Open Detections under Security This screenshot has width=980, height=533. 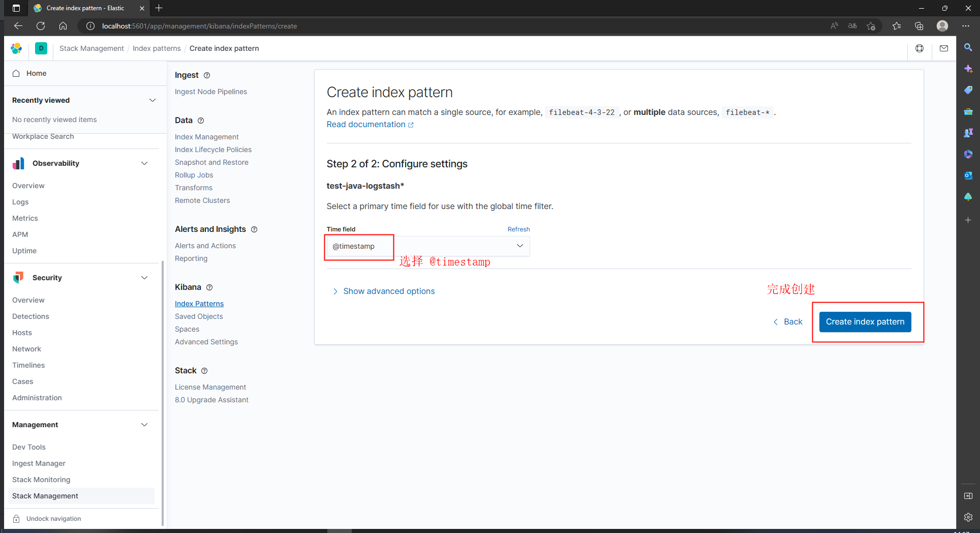click(30, 316)
